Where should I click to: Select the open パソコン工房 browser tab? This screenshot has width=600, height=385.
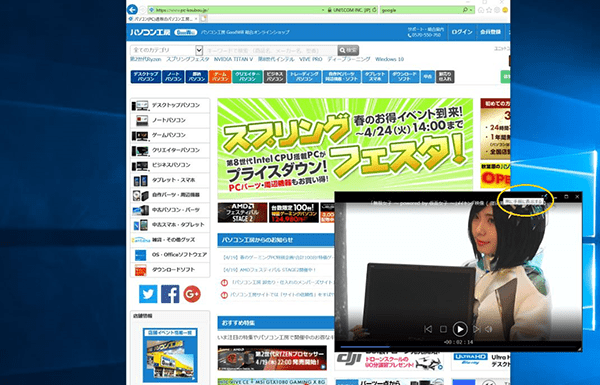pyautogui.click(x=163, y=18)
